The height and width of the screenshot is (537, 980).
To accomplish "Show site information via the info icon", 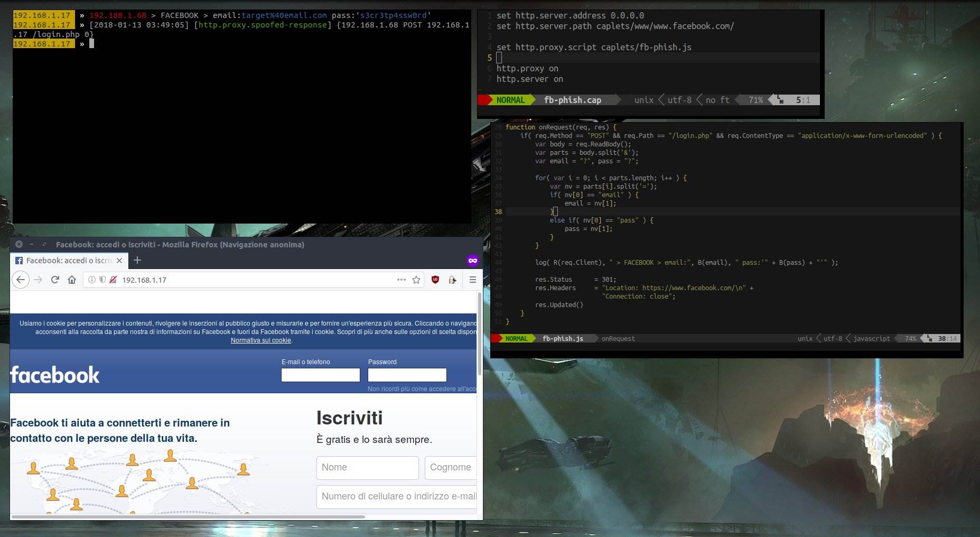I will 92,280.
